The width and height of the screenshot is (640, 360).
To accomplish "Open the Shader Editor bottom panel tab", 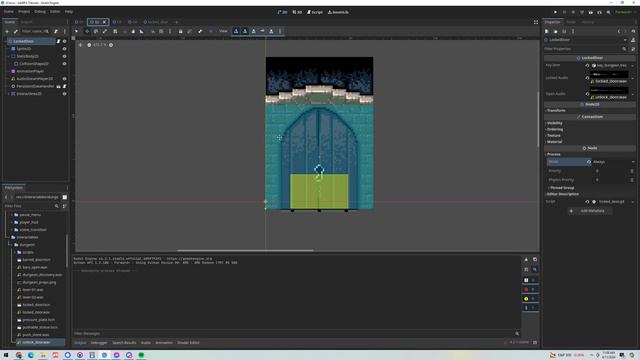I will [189, 343].
